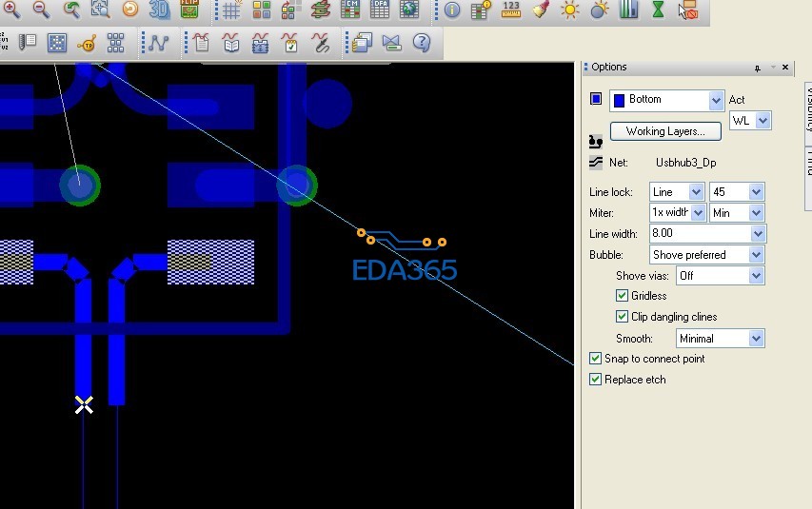
Task: Open the Color palette squares icon
Action: [261, 10]
